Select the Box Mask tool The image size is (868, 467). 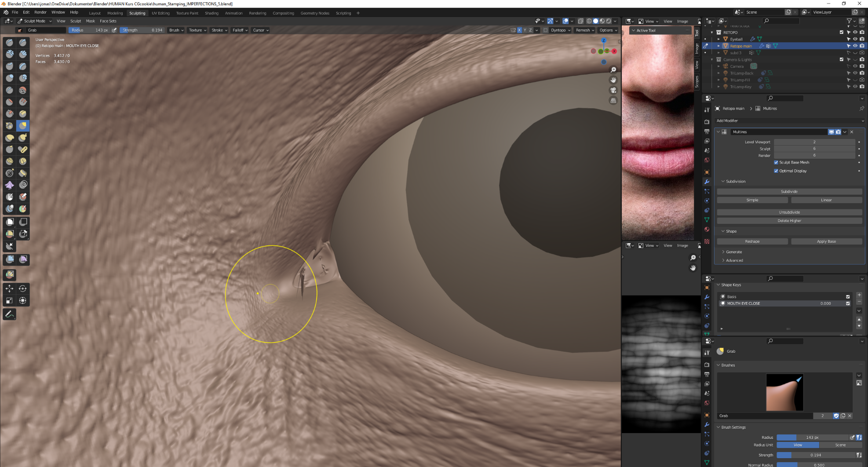pyautogui.click(x=9, y=222)
